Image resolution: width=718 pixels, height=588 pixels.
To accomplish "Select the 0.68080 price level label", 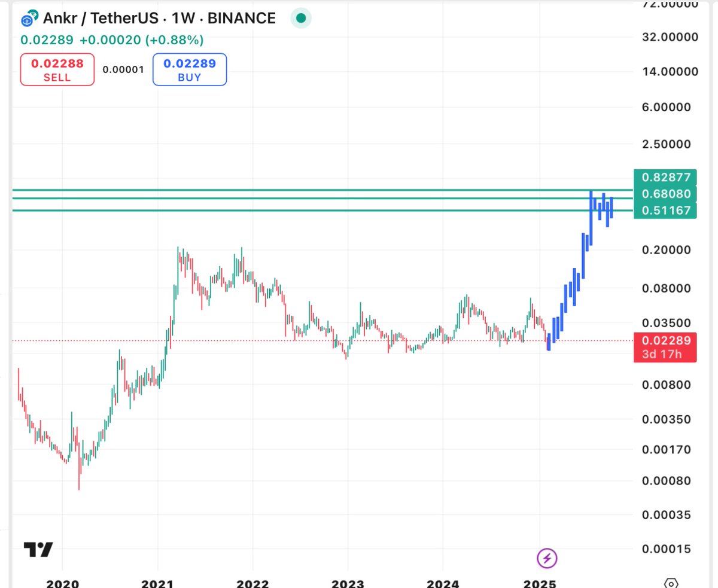I will [x=666, y=194].
